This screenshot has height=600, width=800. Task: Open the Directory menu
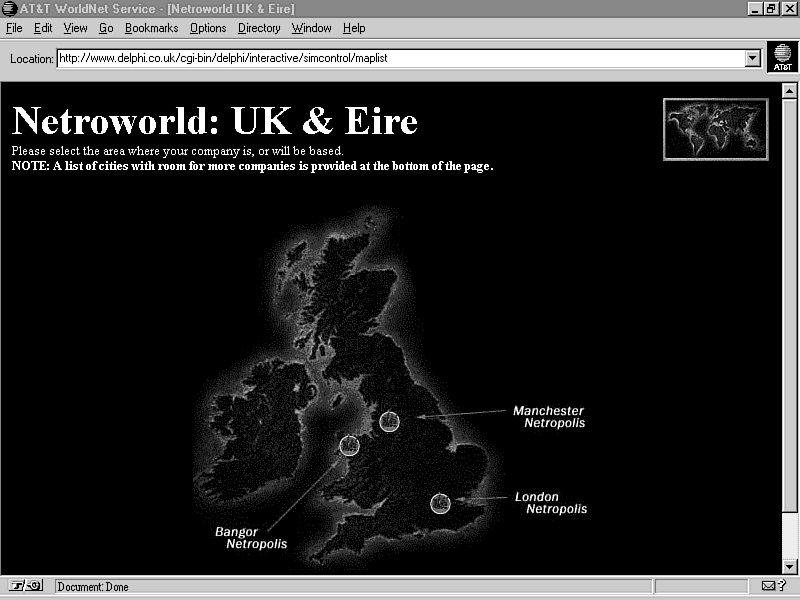[259, 28]
